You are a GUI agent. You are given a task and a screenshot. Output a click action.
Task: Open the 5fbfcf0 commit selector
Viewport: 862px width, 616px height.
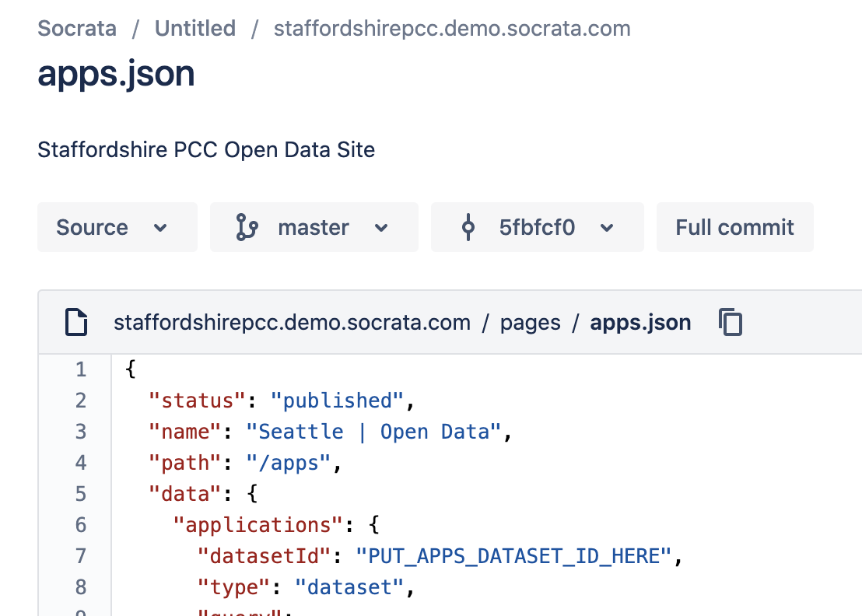point(537,227)
